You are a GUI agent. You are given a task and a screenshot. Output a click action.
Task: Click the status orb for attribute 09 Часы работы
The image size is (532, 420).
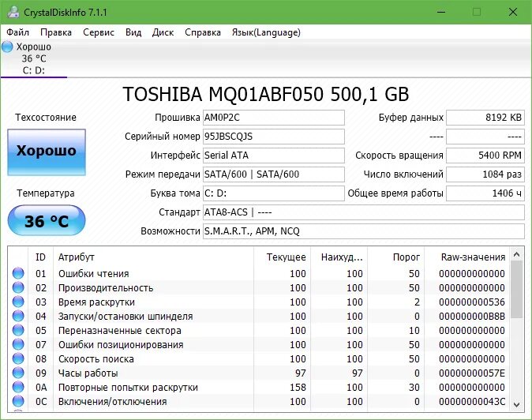click(18, 373)
